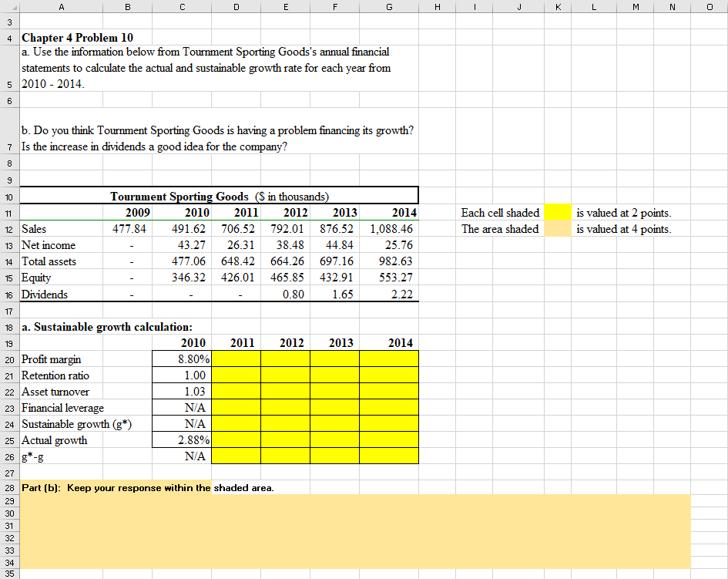Click total assets value 477.06

click(x=189, y=261)
